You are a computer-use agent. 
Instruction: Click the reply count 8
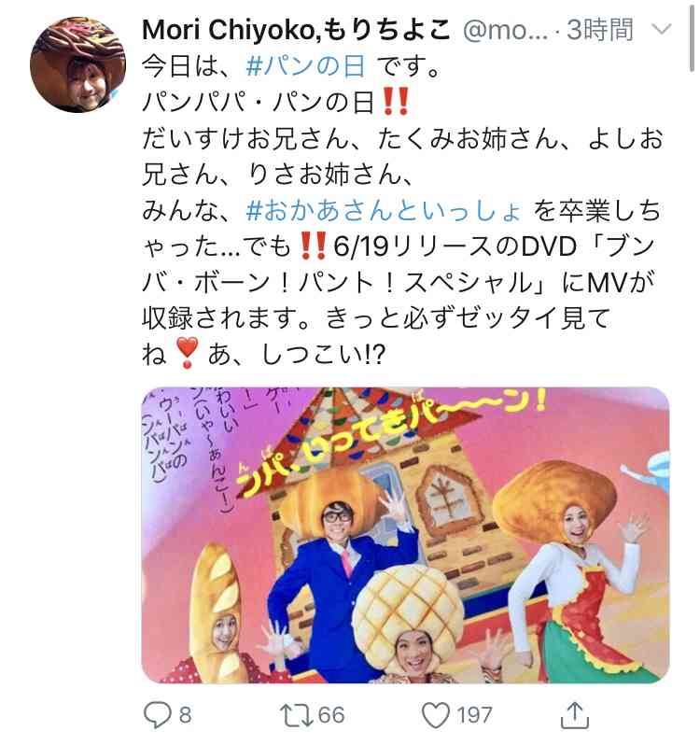click(x=185, y=715)
